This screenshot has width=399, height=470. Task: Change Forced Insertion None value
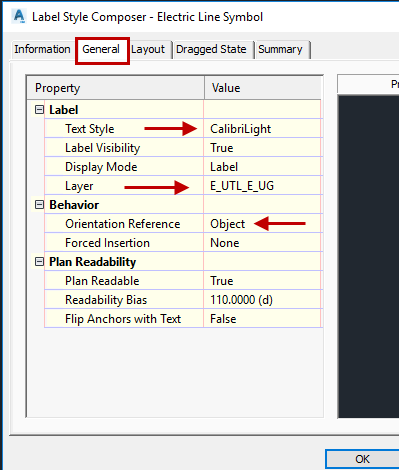[x=262, y=243]
